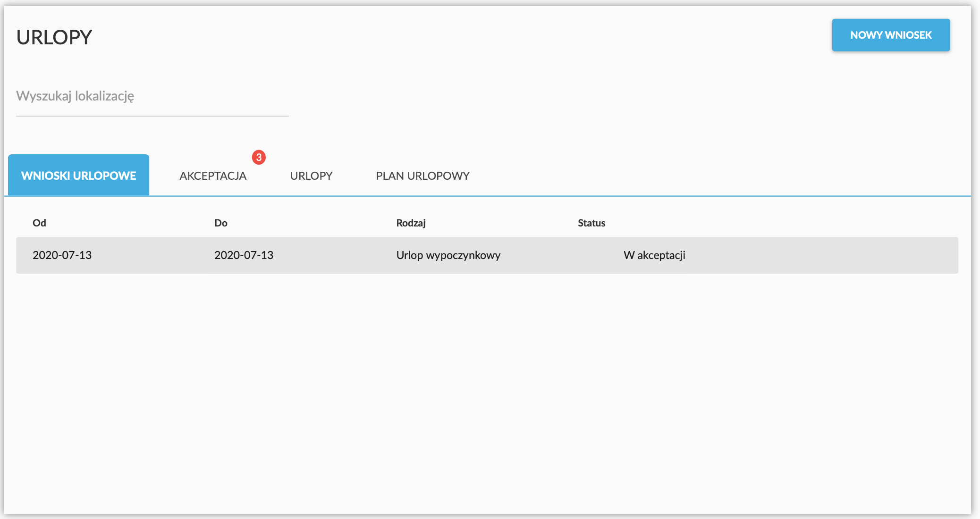Click the Rodzaj column header
Image resolution: width=980 pixels, height=519 pixels.
coord(411,223)
